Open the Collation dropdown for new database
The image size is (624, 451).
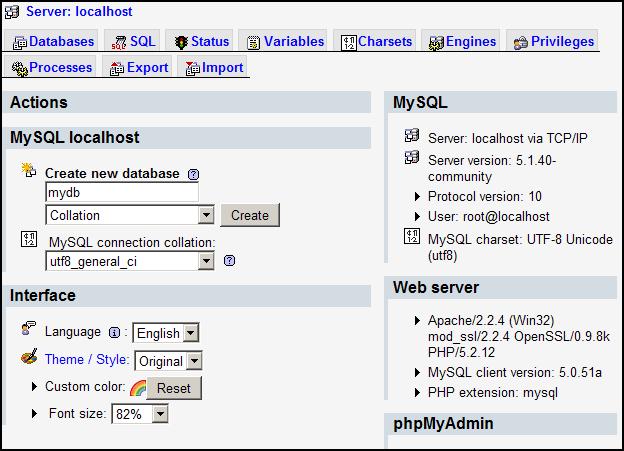coord(130,215)
